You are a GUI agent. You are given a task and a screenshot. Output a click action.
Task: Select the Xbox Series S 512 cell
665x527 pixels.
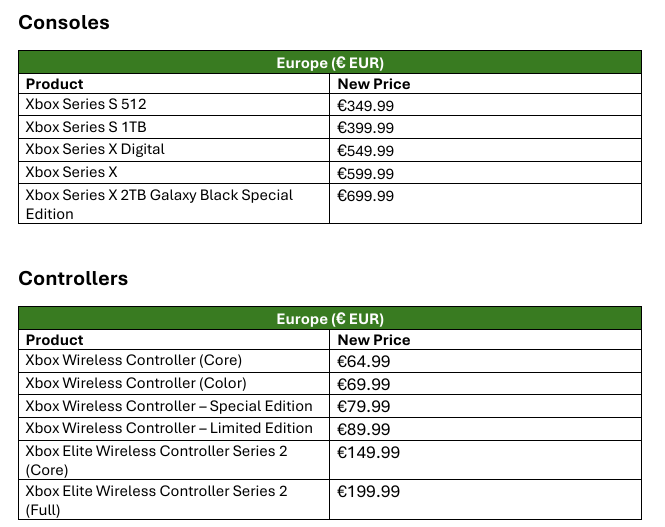174,105
